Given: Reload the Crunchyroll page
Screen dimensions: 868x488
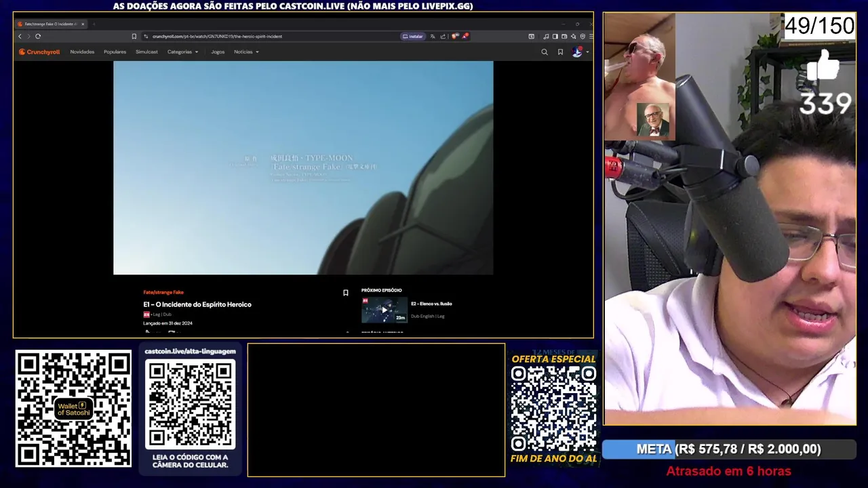Looking at the screenshot, I should tap(38, 36).
